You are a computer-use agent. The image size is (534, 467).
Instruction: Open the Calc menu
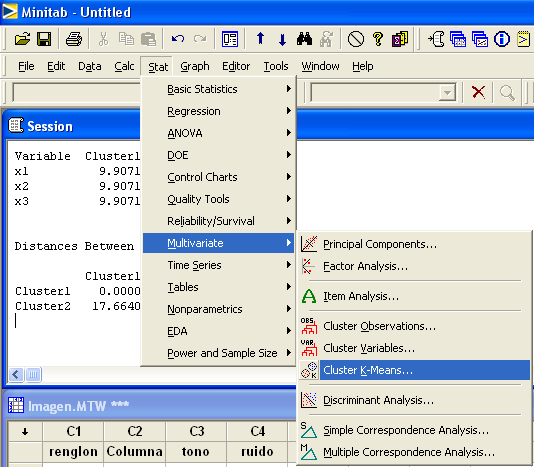(124, 66)
